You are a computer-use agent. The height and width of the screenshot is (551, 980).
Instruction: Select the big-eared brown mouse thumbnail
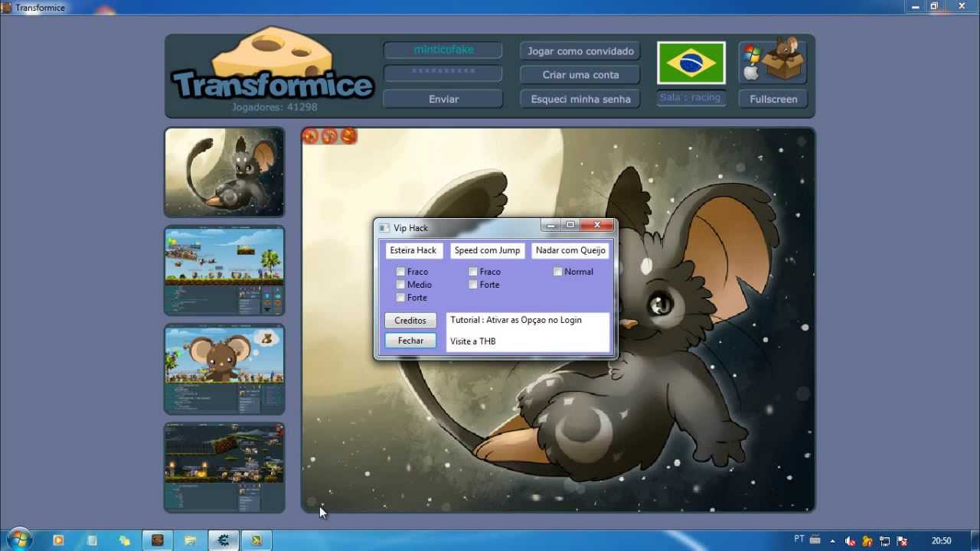tap(224, 369)
